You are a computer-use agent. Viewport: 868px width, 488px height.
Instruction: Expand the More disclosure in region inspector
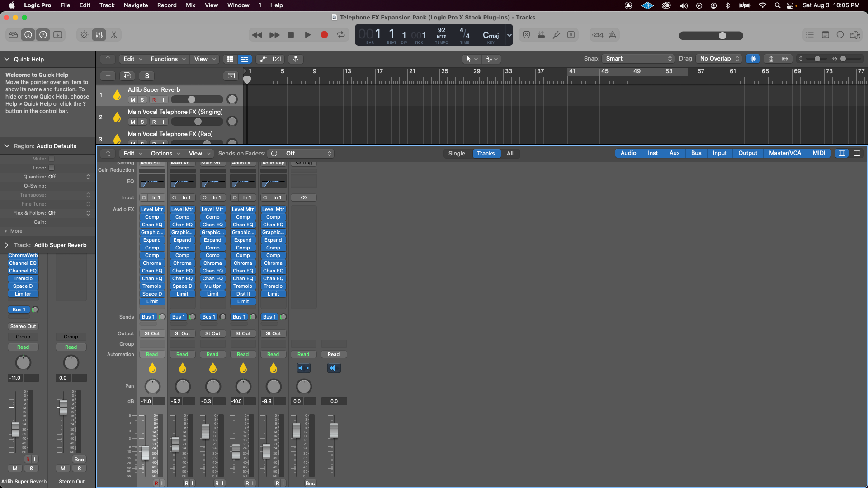coord(6,231)
